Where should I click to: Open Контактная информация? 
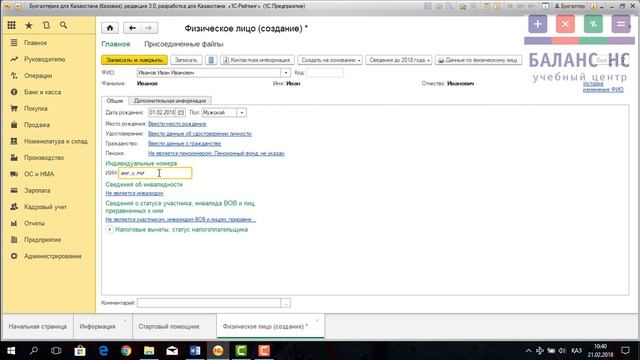point(257,60)
